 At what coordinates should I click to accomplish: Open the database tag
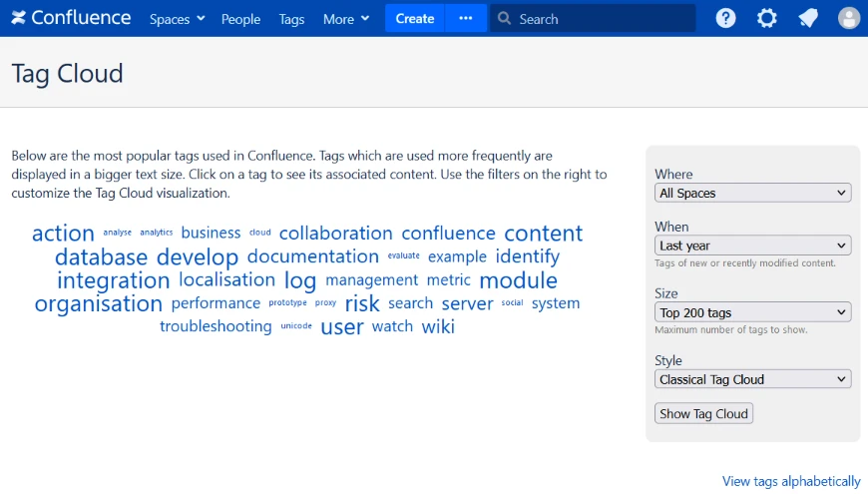click(102, 256)
